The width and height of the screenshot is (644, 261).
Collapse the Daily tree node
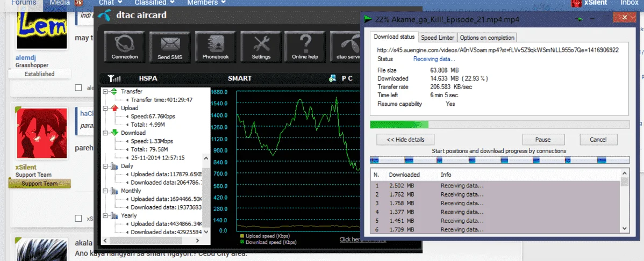tap(105, 166)
